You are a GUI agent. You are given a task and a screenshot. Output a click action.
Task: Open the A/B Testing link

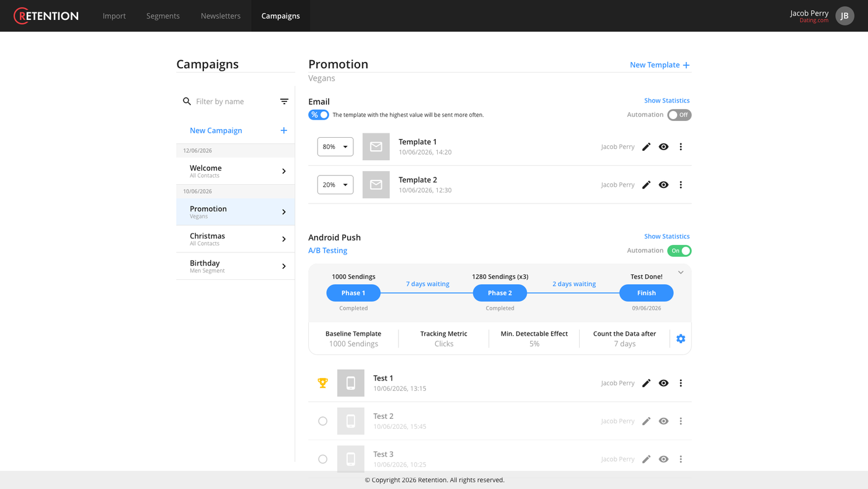click(327, 251)
